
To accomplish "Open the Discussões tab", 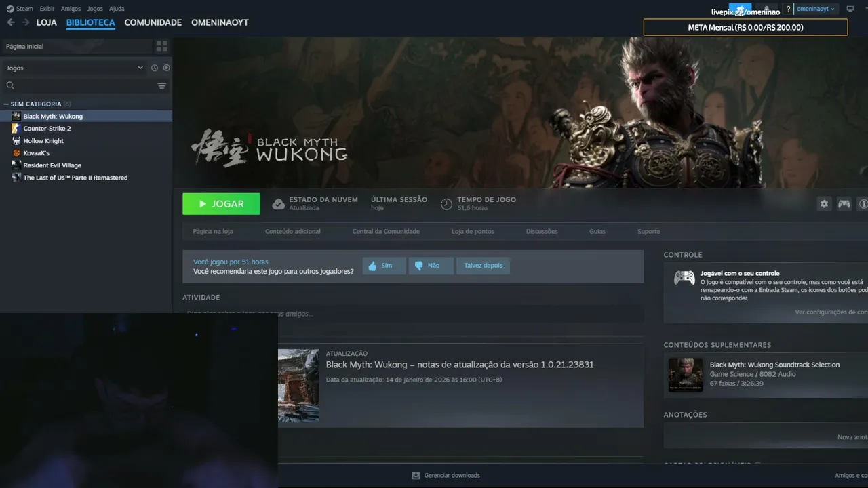I will [542, 231].
